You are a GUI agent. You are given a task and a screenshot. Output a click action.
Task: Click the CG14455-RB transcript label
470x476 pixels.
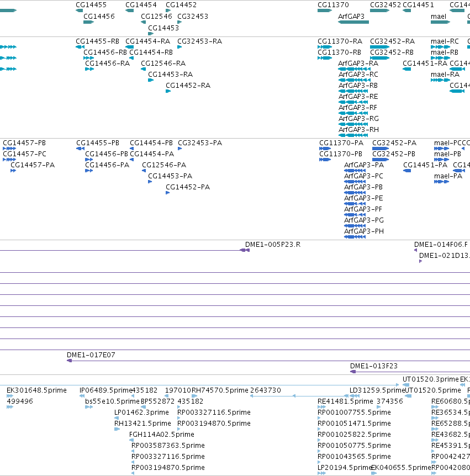[97, 41]
